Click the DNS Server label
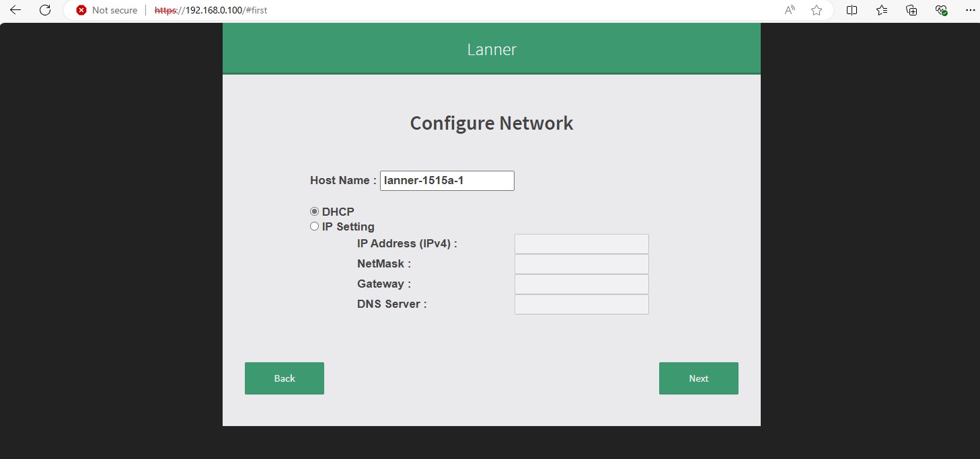The width and height of the screenshot is (980, 459). [392, 304]
